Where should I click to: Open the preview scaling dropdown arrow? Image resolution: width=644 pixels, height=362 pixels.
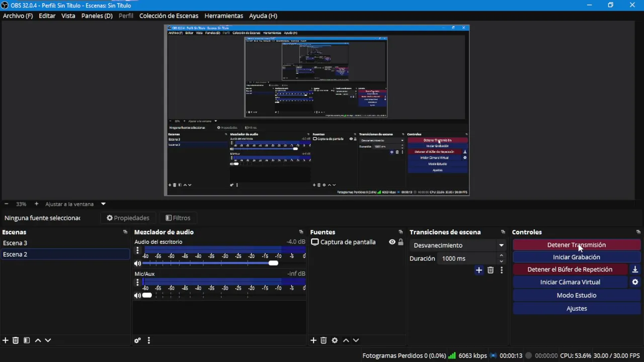(x=103, y=204)
